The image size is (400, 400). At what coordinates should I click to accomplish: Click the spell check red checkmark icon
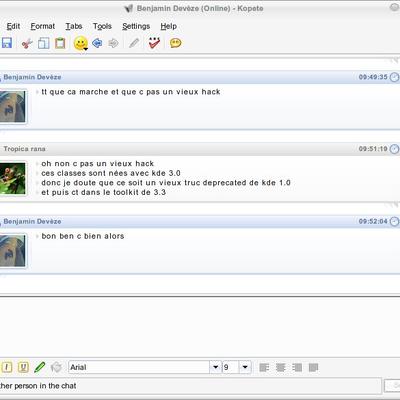[154, 43]
